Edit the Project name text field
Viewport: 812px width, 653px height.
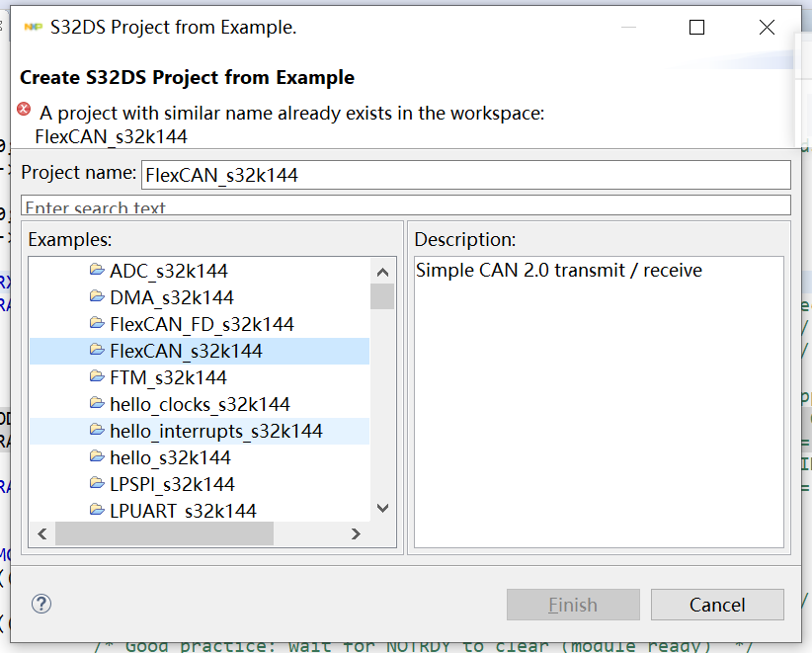tap(465, 175)
